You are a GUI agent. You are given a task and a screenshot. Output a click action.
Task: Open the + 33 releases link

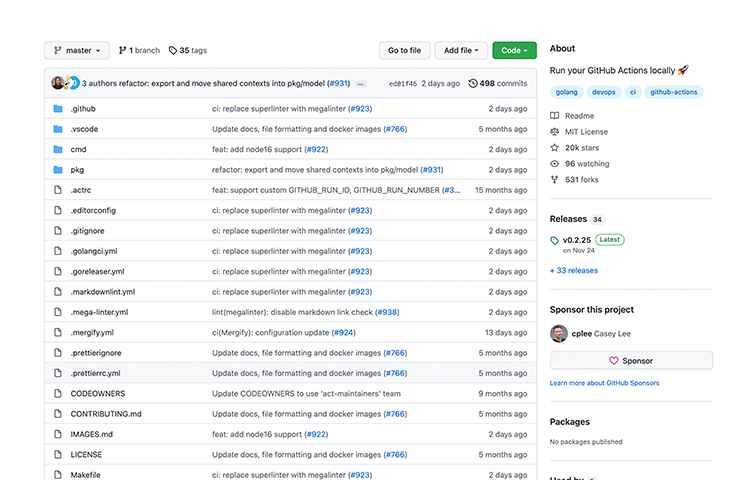574,271
